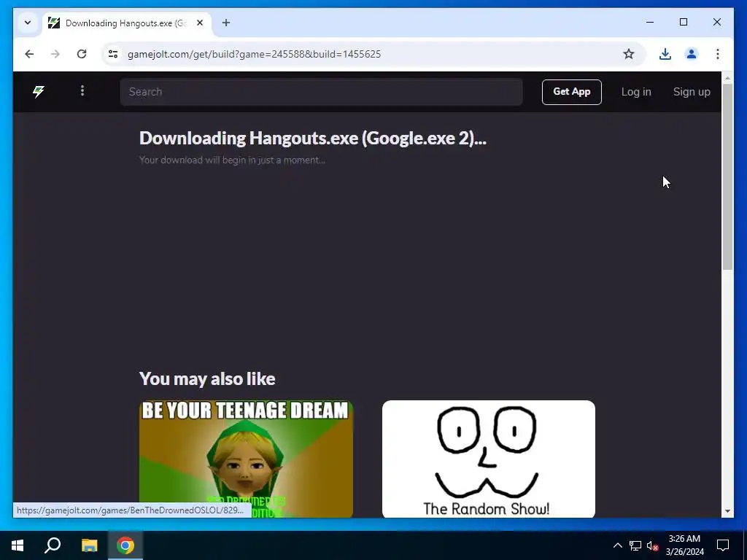This screenshot has width=747, height=560.
Task: Open The Random Show! game thumbnail
Action: coord(488,459)
